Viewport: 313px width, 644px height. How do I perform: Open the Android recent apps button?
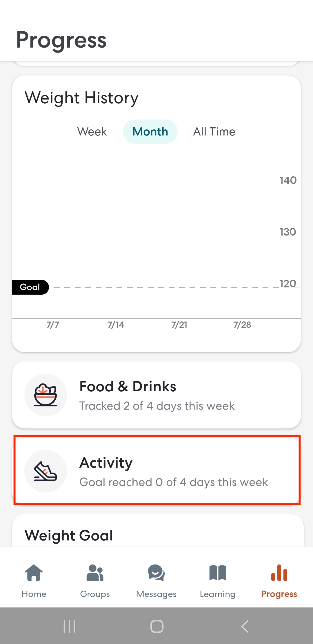70,626
